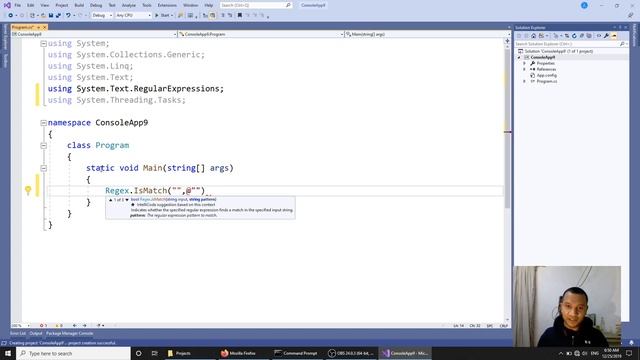Click the Visual Studio logo icon

[7, 5]
